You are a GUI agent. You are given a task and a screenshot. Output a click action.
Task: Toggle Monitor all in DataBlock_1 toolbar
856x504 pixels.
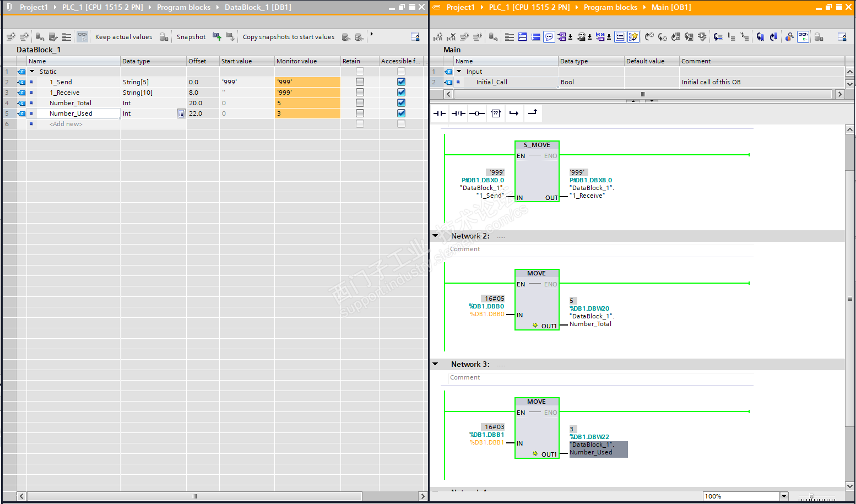pos(82,37)
